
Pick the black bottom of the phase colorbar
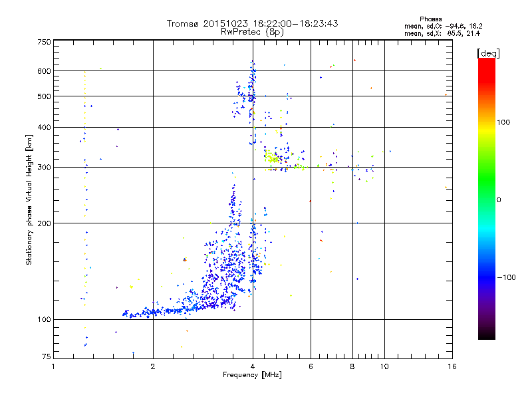coord(487,336)
